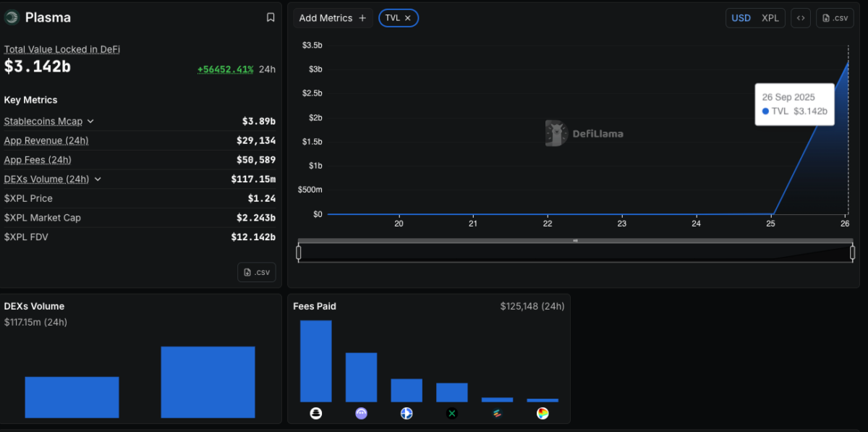868x432 pixels.
Task: Click the bookmark icon next to Plasma
Action: (x=270, y=17)
